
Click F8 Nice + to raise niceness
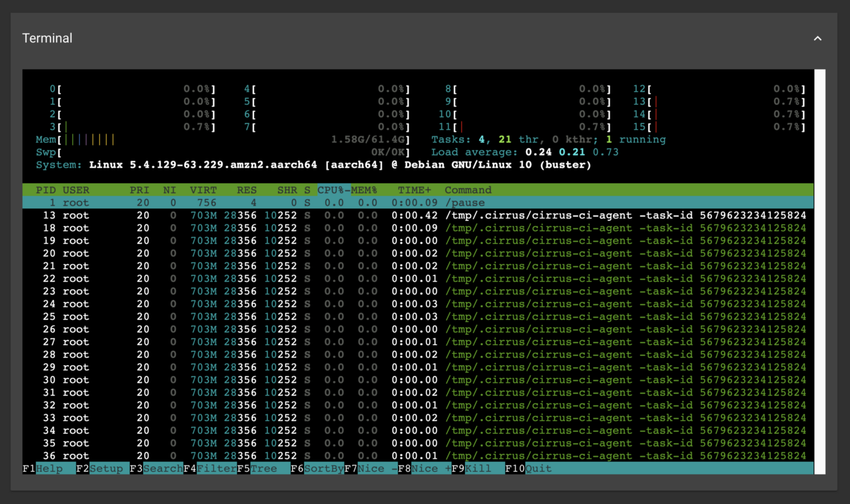pos(424,469)
